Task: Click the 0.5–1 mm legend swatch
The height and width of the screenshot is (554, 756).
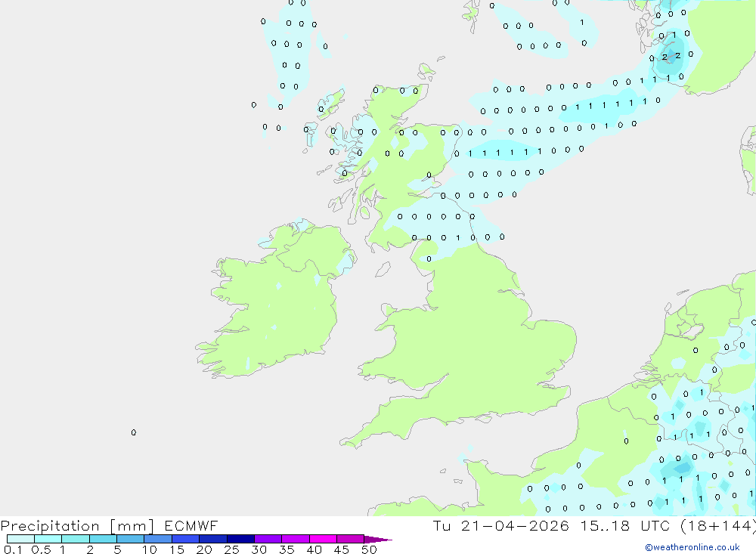Action: [48, 539]
